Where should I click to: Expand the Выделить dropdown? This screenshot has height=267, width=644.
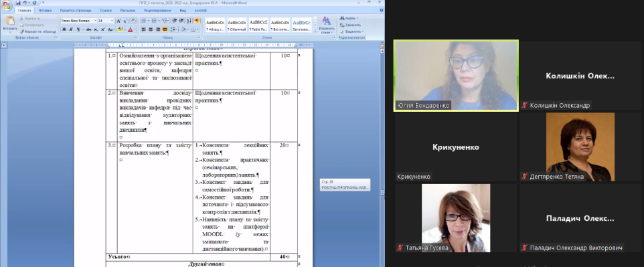[x=351, y=31]
